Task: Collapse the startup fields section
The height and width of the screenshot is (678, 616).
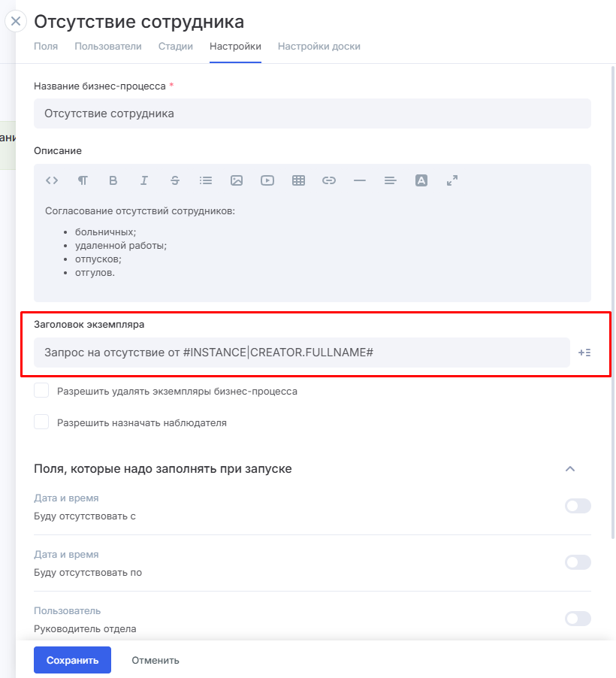Action: tap(570, 469)
